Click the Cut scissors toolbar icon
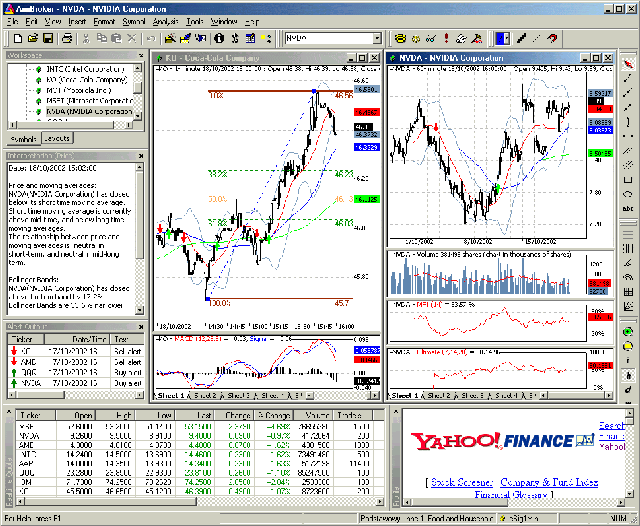 [86, 38]
